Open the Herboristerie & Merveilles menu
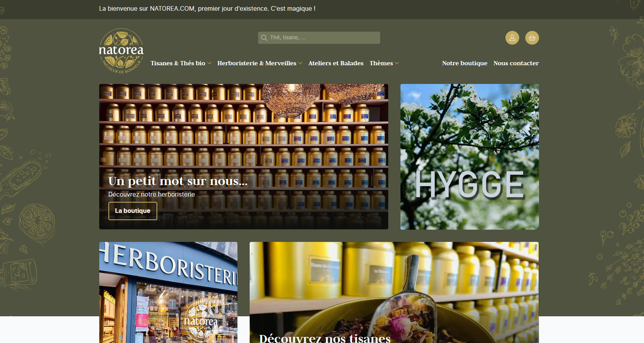This screenshot has height=343, width=644. 257,63
